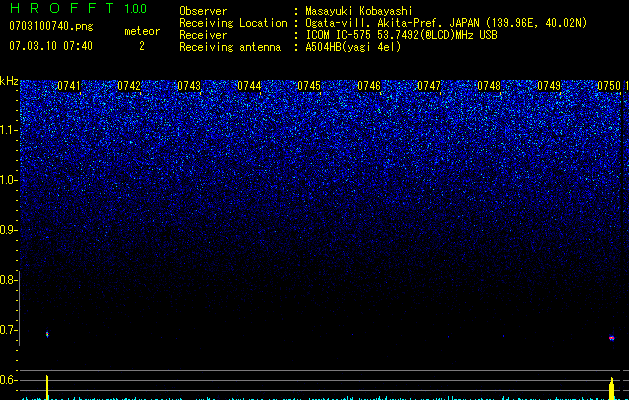Click the 0.6 kHz axis label

8,380
